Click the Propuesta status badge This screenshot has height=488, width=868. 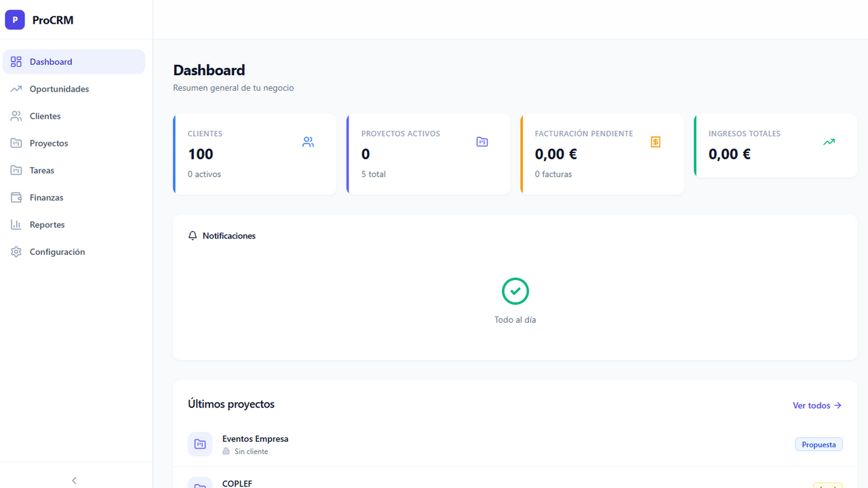[x=818, y=445]
